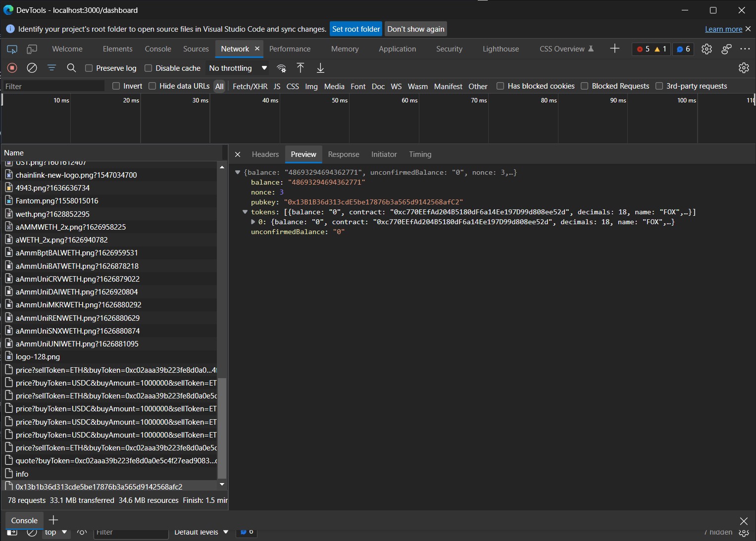Import HAR file
Viewport: 756px width, 541px height.
coord(300,68)
